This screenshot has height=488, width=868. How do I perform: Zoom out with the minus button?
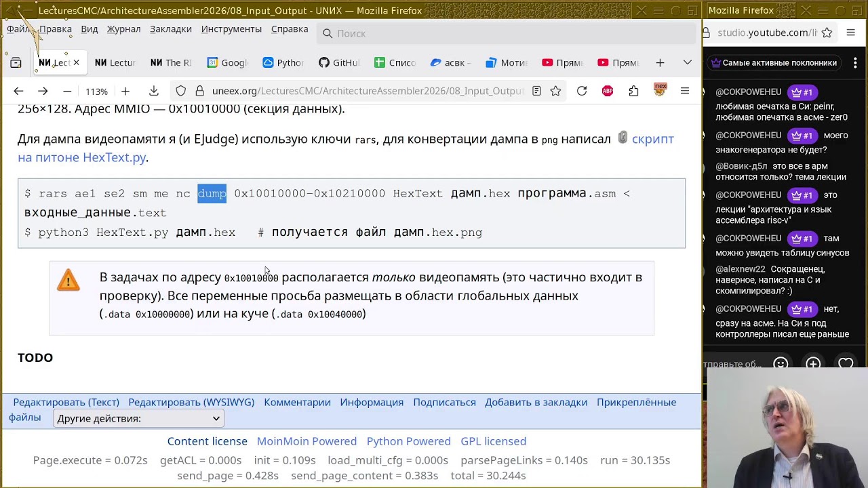67,91
